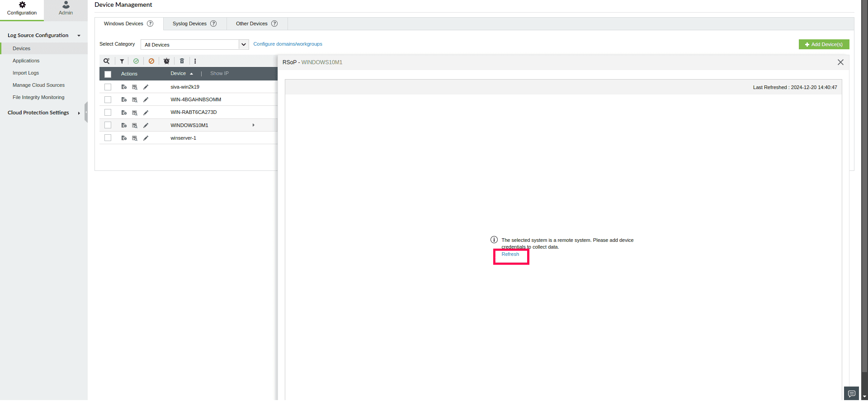
Task: Click configure icon for WIN-RABT6CA273D
Action: click(x=124, y=113)
